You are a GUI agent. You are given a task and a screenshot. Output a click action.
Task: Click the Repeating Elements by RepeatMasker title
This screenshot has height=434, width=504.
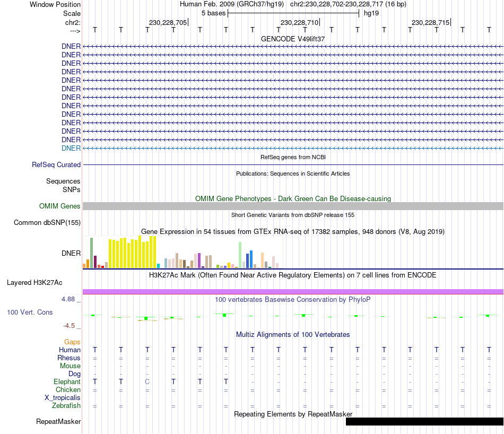293,414
